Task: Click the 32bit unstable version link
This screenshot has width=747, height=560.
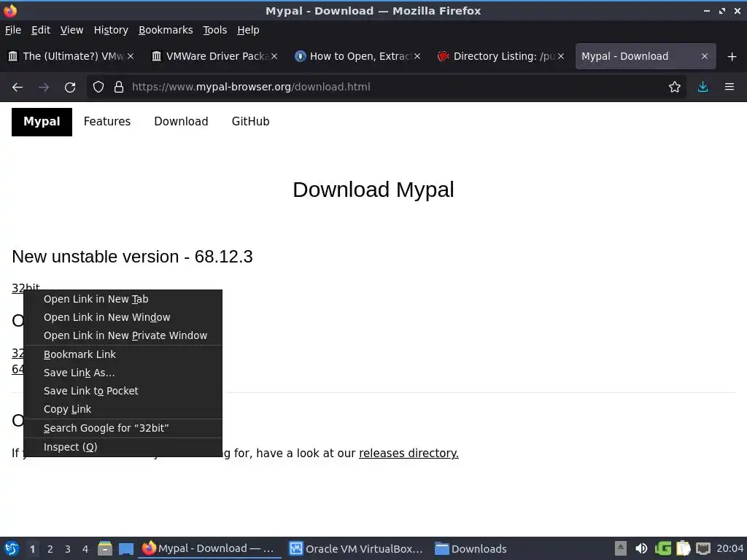Action: pyautogui.click(x=26, y=287)
